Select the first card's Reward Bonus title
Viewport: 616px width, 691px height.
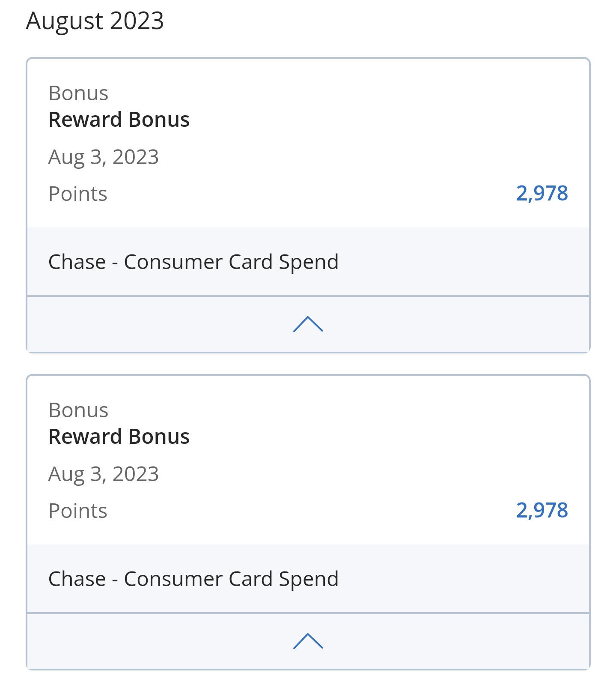click(x=119, y=120)
